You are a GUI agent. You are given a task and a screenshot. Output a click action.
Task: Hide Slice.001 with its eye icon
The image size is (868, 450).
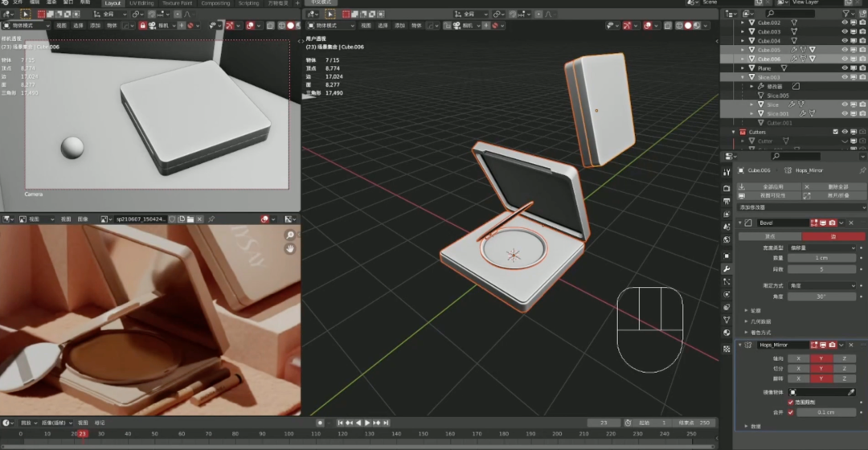(x=845, y=113)
